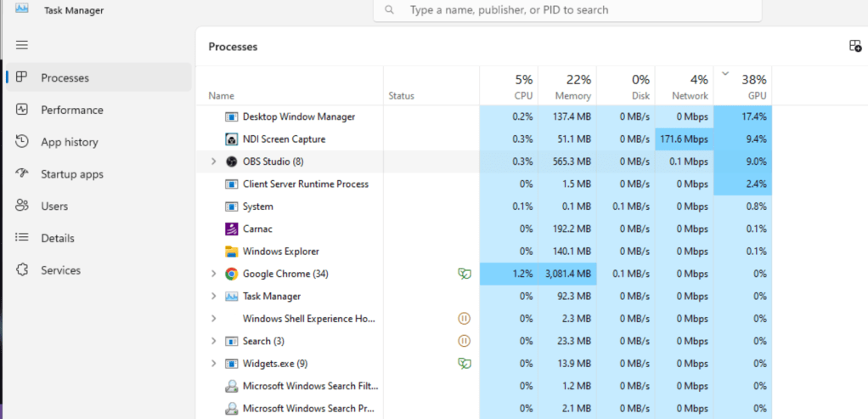Select the 565.3 MB memory cell
Viewport: 868px width, 419px height.
567,161
